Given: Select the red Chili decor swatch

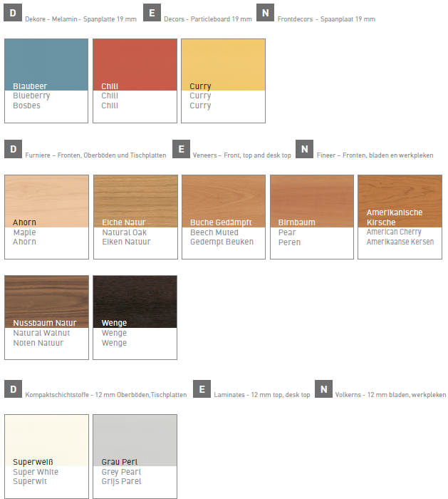Looking at the screenshot, I should coord(135,64).
